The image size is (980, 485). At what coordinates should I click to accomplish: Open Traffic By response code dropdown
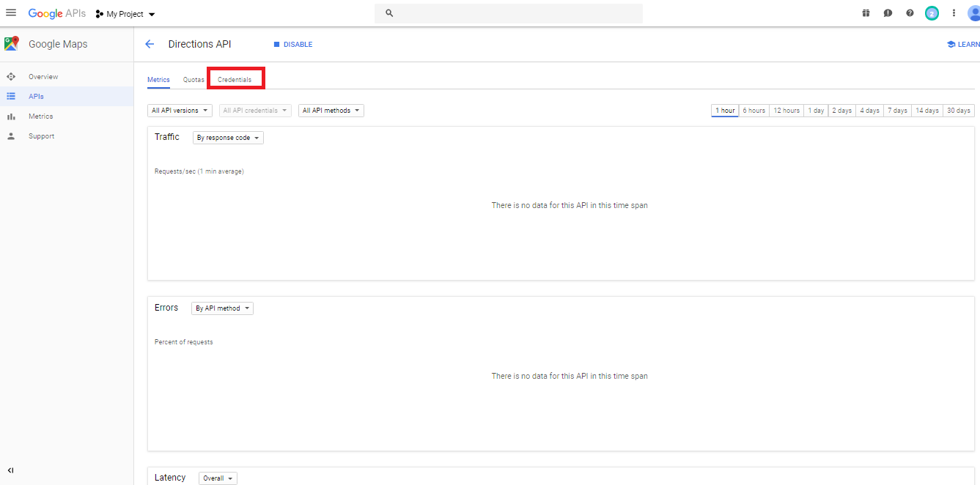(x=228, y=138)
